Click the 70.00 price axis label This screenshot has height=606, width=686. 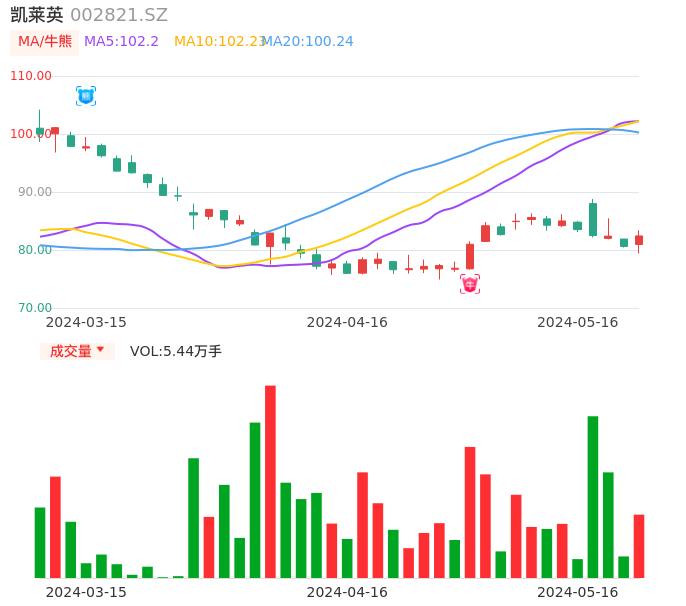coord(31,308)
